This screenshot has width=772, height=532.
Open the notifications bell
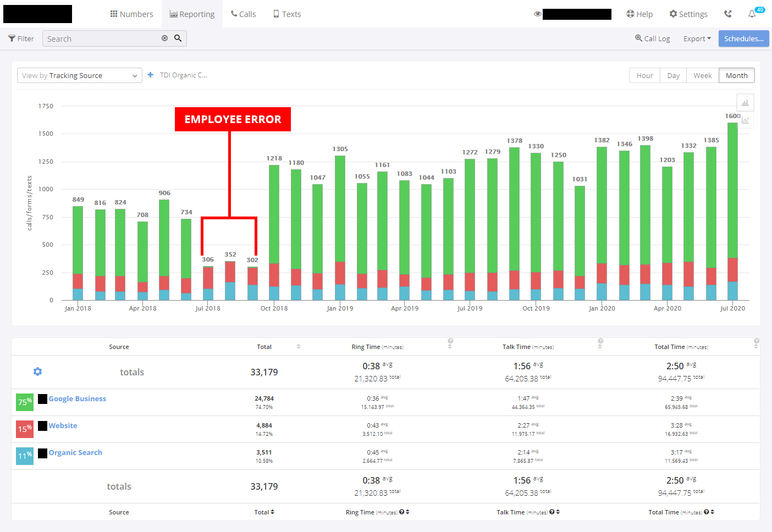click(752, 14)
